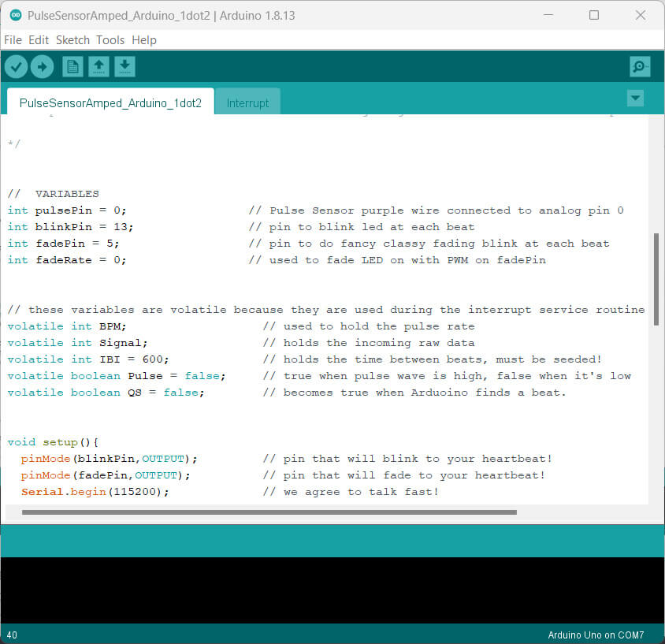The height and width of the screenshot is (644, 665).
Task: Open the Help menu
Action: click(144, 40)
